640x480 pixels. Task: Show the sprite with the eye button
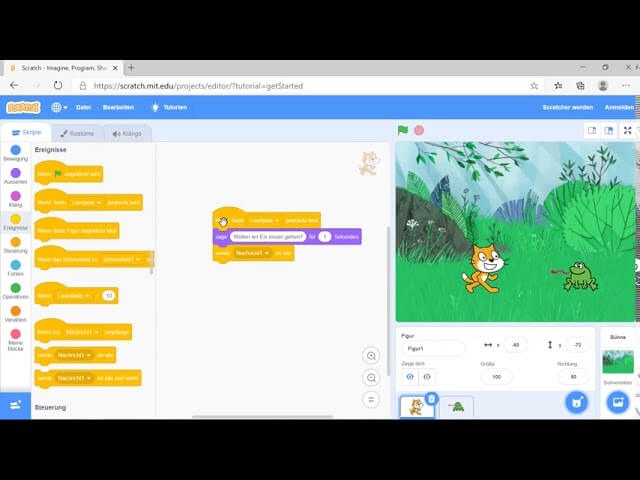pos(410,377)
